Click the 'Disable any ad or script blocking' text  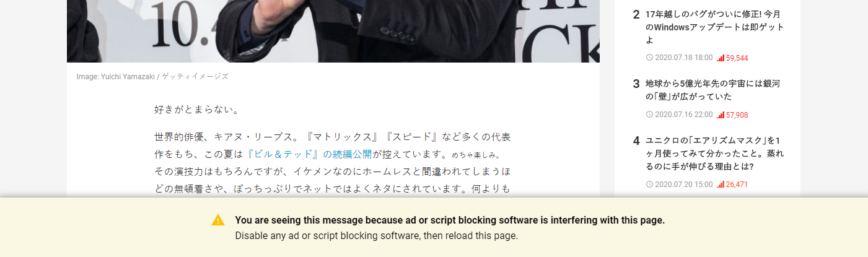pos(376,236)
